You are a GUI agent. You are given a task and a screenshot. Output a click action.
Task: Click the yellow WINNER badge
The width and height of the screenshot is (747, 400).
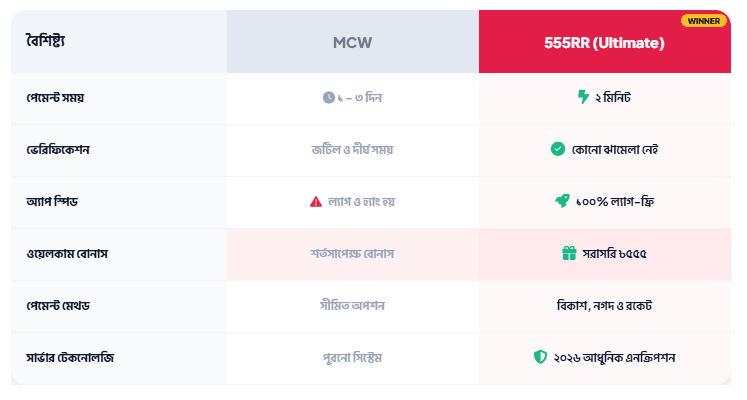pos(704,20)
